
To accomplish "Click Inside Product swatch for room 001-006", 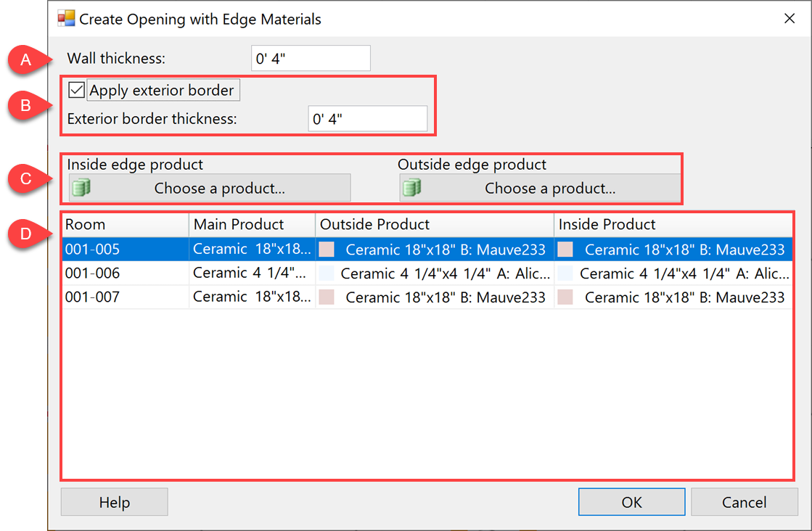I will click(565, 273).
